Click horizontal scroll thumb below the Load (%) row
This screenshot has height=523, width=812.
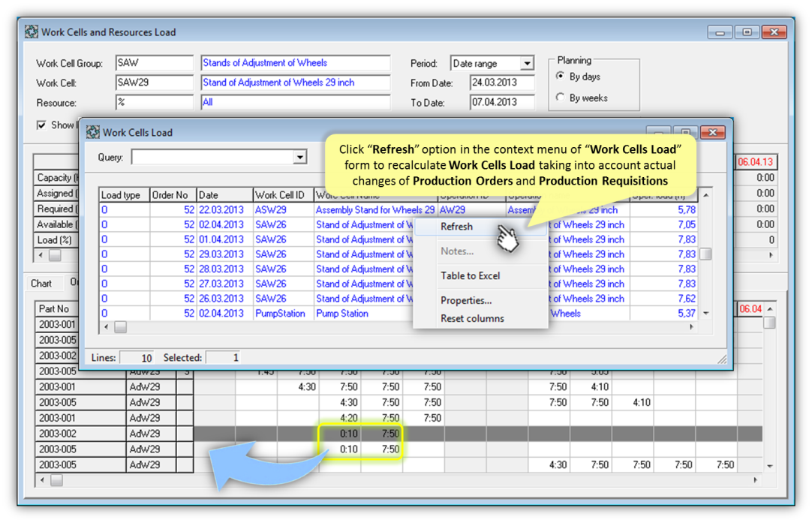(x=55, y=255)
